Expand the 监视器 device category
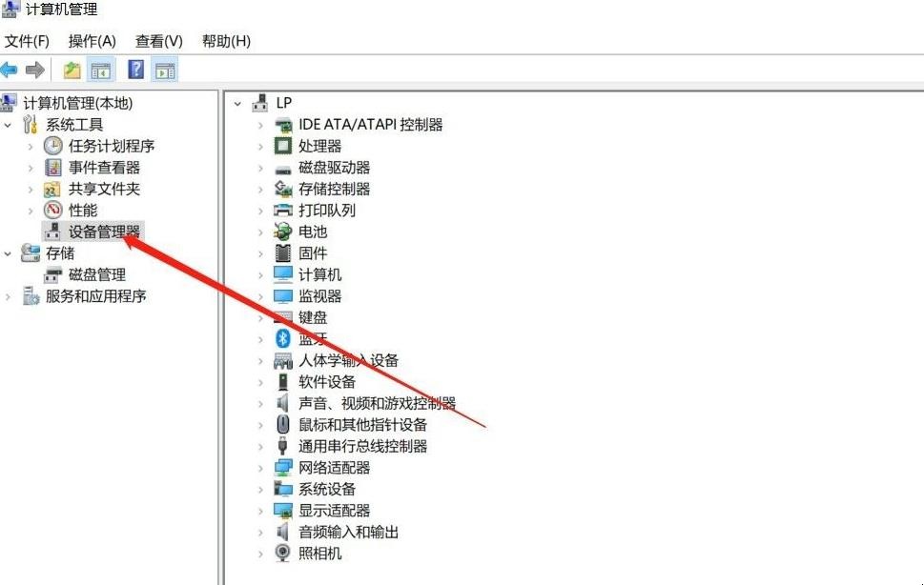Viewport: 924px width, 585px height. pos(260,296)
